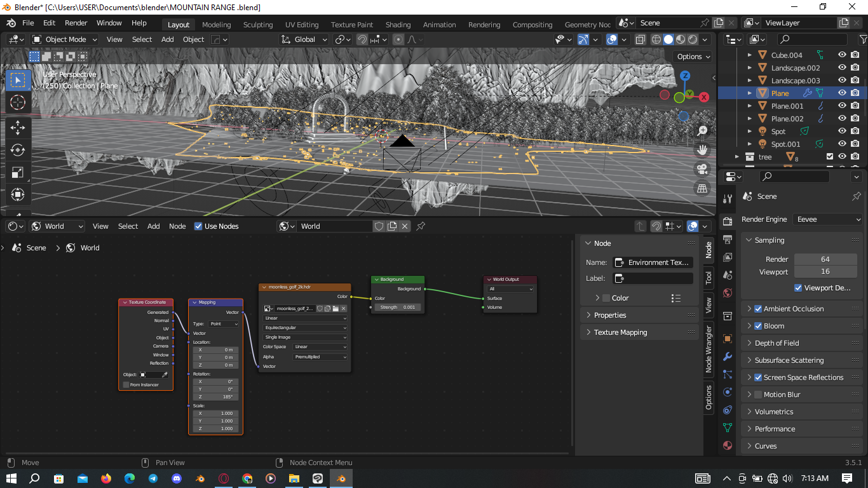Open the Render properties tab icon

coord(728,221)
